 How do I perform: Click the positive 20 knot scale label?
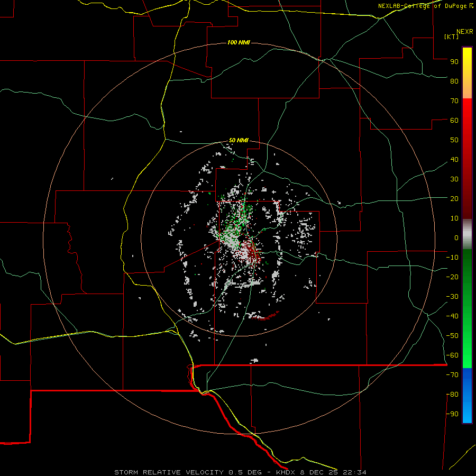[x=454, y=198]
